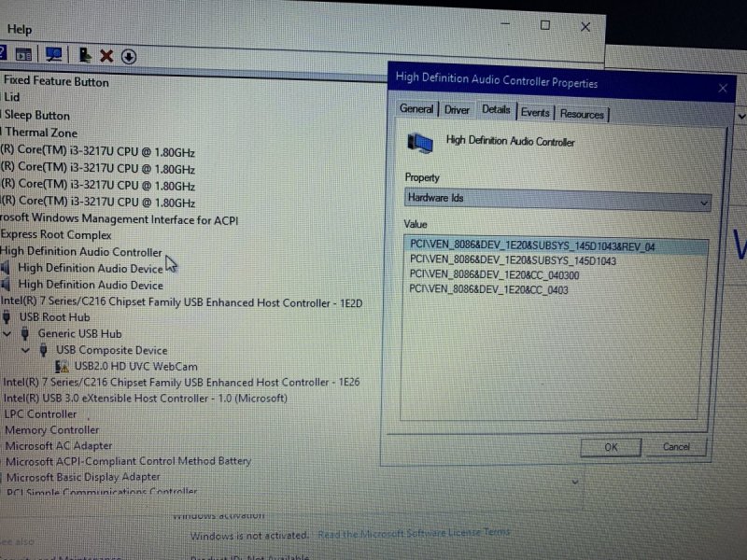Select the Express Root Complex entry
Screen dimensions: 747x560
pyautogui.click(x=56, y=235)
